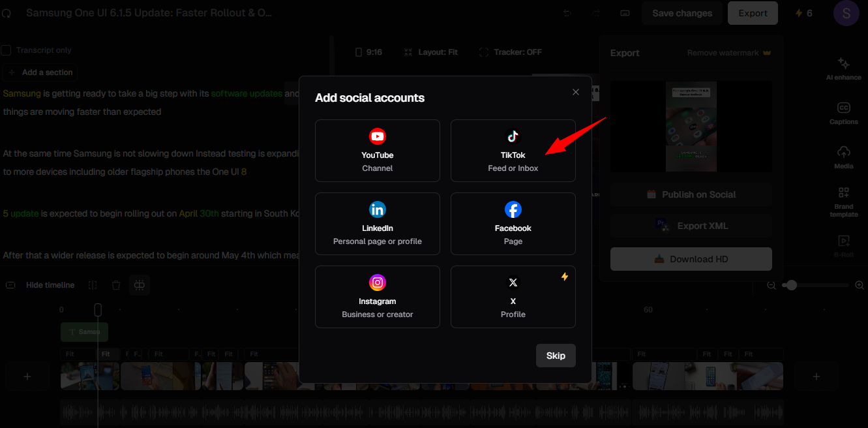Toggle the Transcript only checkbox
This screenshot has height=428, width=868.
point(7,50)
